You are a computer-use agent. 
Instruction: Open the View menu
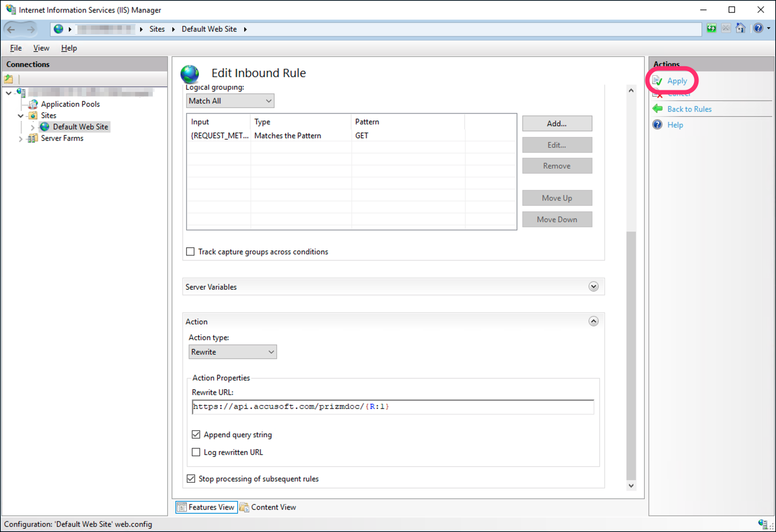41,48
